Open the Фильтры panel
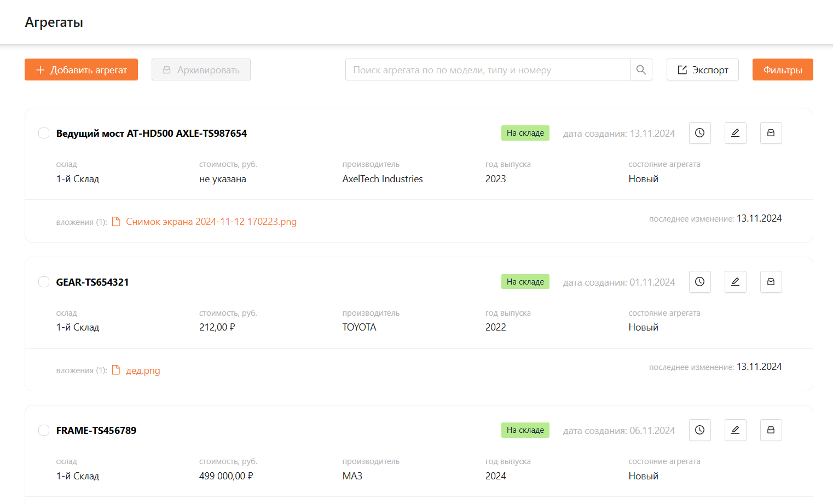Viewport: 833px width, 504px height. (x=782, y=69)
